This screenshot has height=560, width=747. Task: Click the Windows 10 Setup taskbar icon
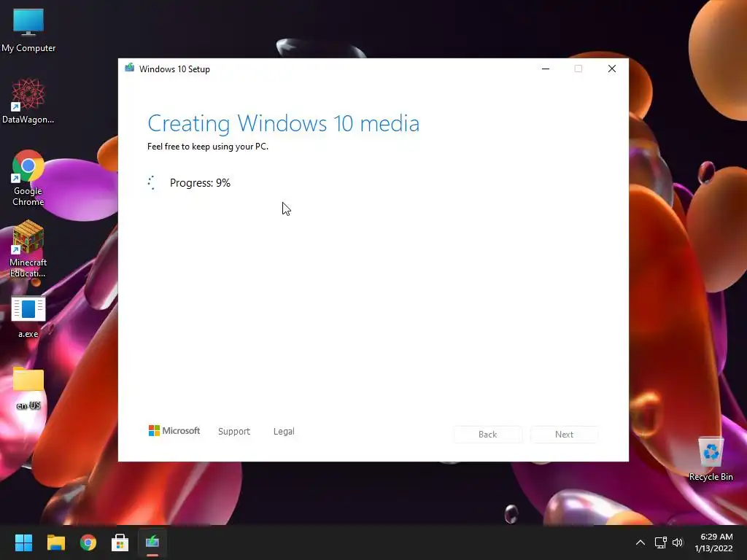coord(152,542)
